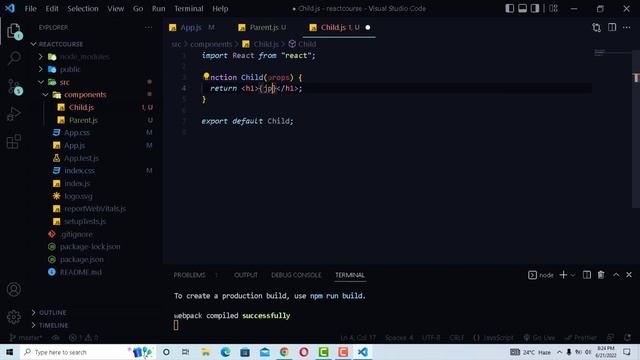
Task: Click Go Live in status bar
Action: [539, 338]
